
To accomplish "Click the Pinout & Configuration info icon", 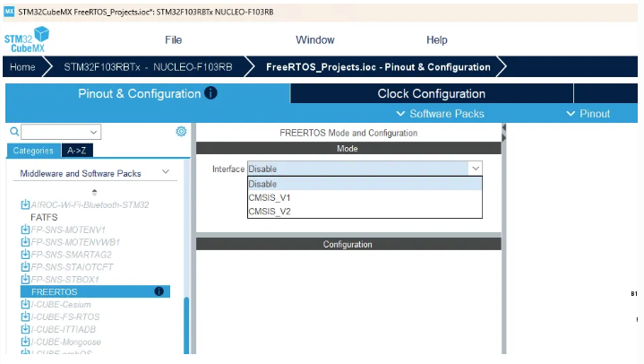I will 210,93.
